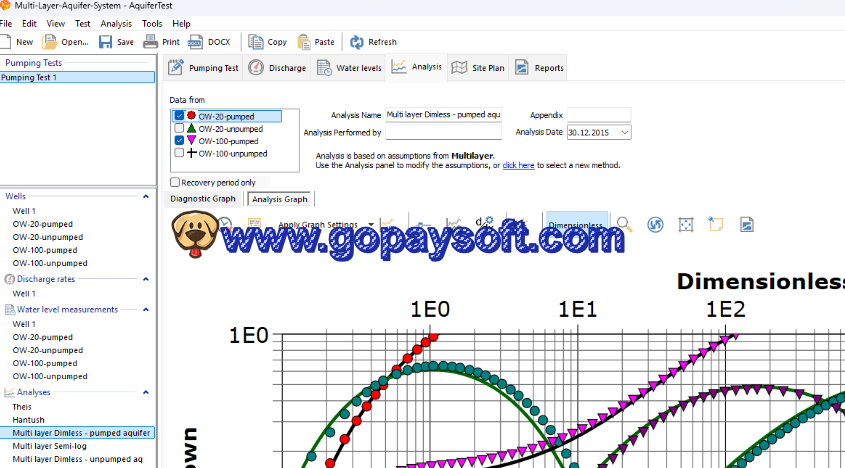Image resolution: width=845 pixels, height=468 pixels.
Task: Toggle the Recovery period only checkbox
Action: tap(175, 183)
